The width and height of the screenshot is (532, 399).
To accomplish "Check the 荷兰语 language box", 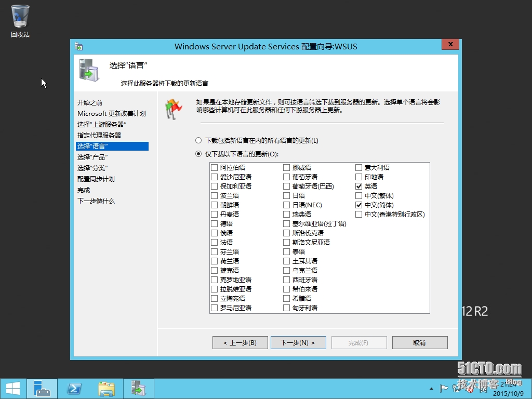I will tap(214, 261).
